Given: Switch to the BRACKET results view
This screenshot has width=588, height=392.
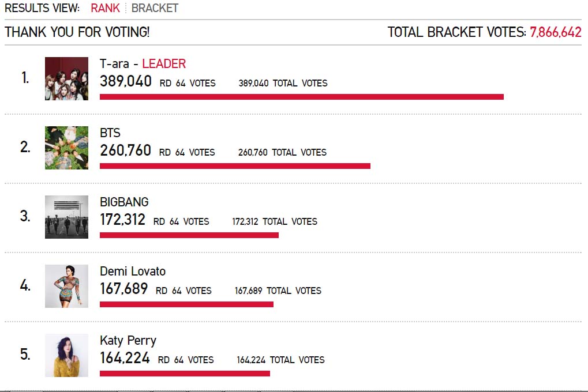Looking at the screenshot, I should point(155,8).
